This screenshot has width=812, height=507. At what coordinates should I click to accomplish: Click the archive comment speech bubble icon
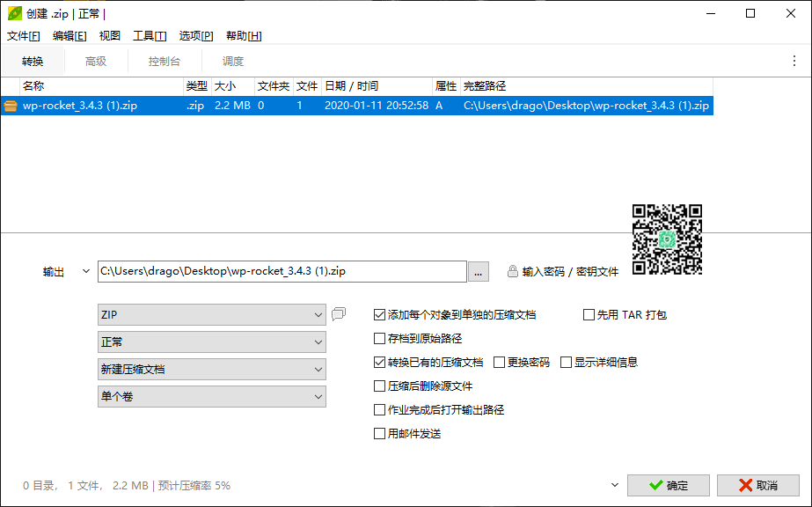click(339, 314)
